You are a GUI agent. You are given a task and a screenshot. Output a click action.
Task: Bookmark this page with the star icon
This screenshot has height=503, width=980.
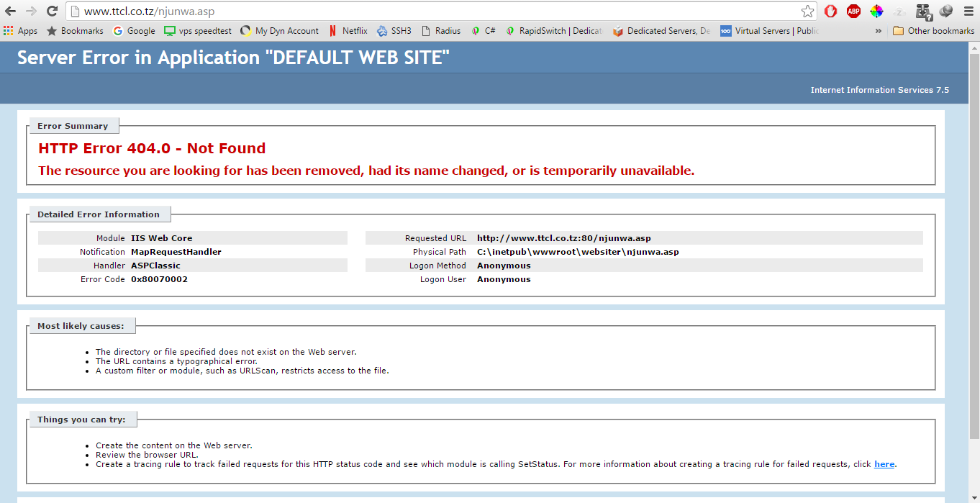[807, 12]
